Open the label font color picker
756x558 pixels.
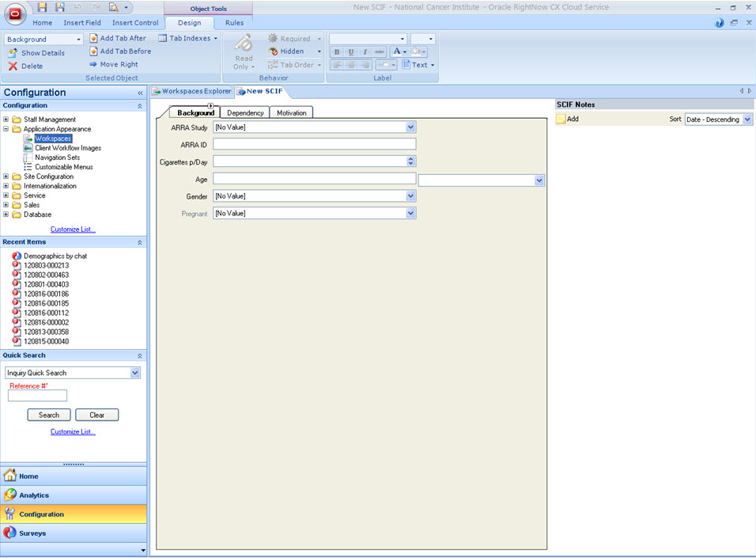pos(398,51)
